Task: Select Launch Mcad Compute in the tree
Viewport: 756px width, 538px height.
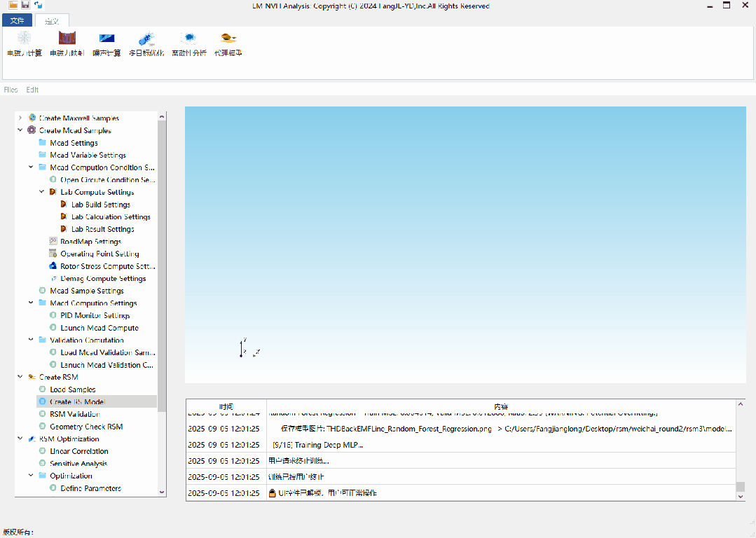Action: pyautogui.click(x=99, y=328)
